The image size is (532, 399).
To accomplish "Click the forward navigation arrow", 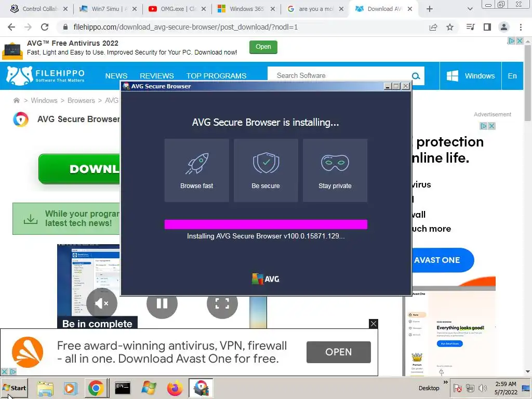I will tap(28, 27).
